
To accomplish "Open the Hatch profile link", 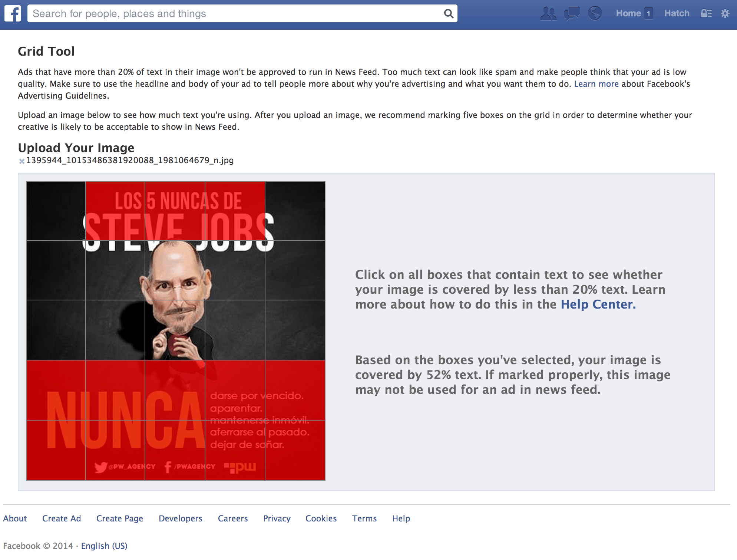I will click(x=677, y=13).
